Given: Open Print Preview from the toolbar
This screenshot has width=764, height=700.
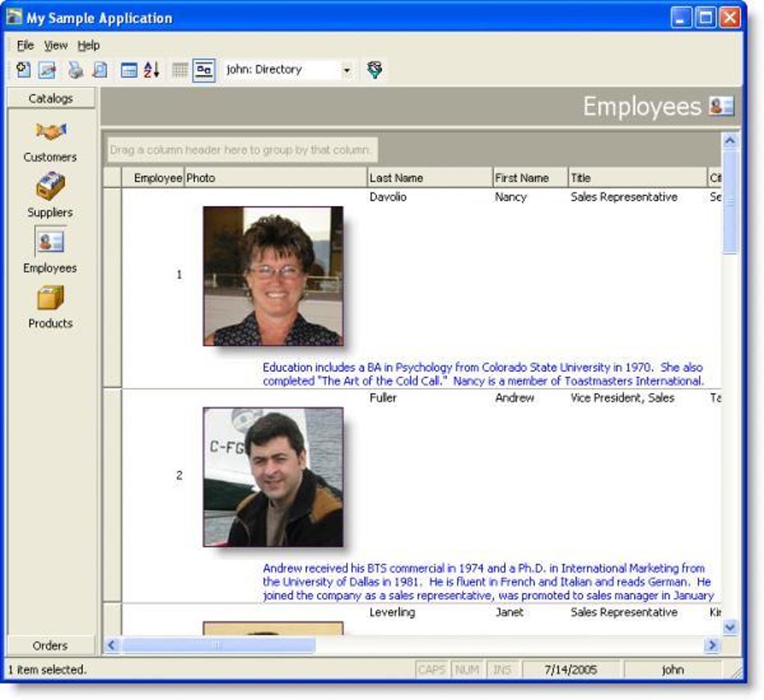Looking at the screenshot, I should (100, 70).
